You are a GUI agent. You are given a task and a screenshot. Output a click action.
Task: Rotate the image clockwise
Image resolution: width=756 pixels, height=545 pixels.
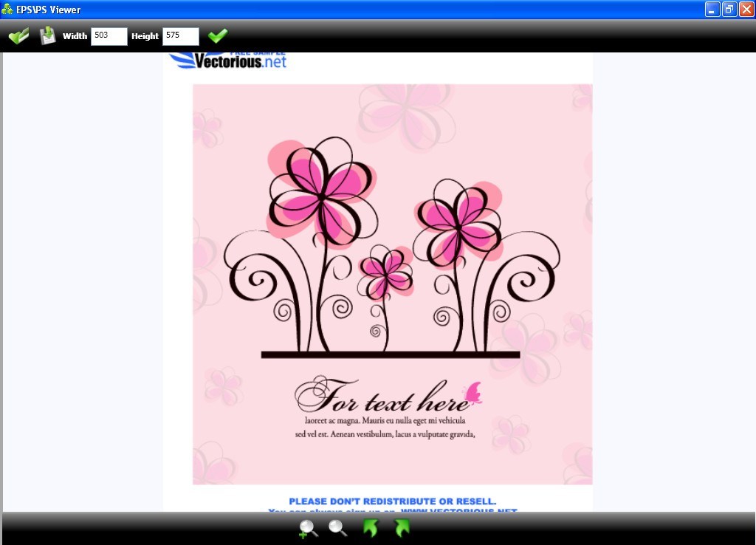[x=401, y=529]
